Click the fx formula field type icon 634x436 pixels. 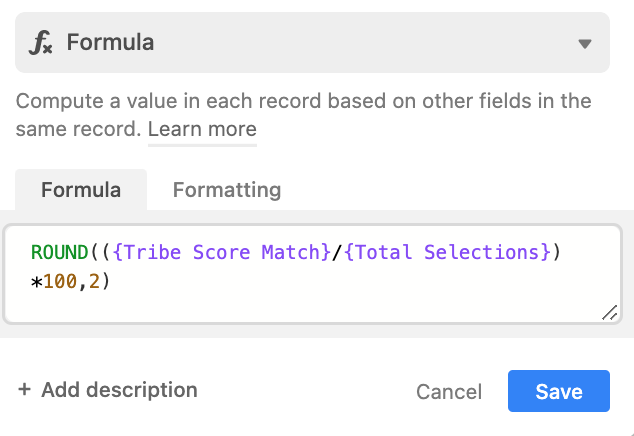click(40, 43)
